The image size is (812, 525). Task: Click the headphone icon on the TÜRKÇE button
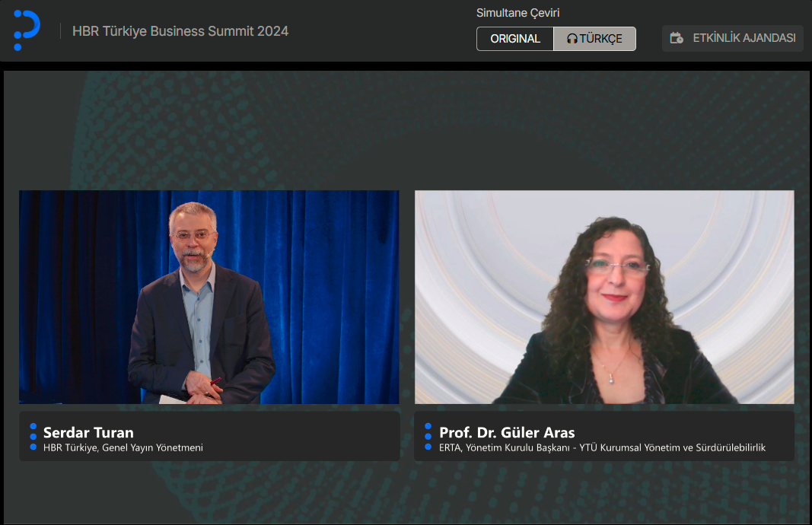pos(572,39)
